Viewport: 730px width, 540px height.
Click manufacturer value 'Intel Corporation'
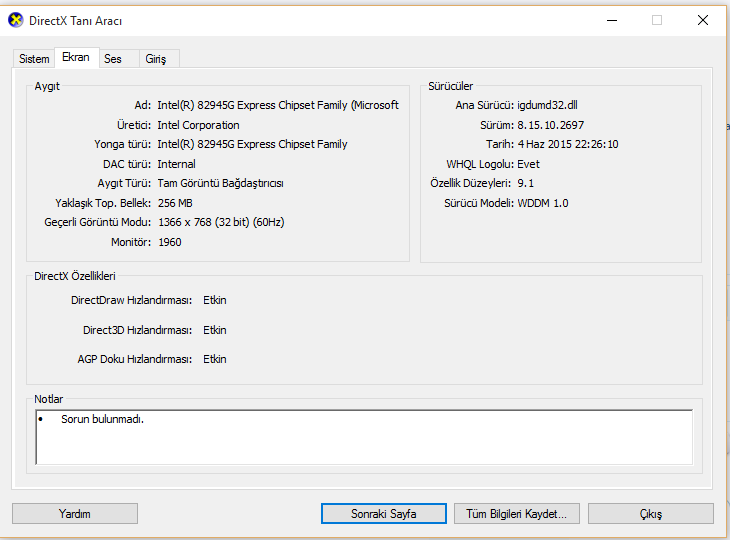tap(198, 125)
